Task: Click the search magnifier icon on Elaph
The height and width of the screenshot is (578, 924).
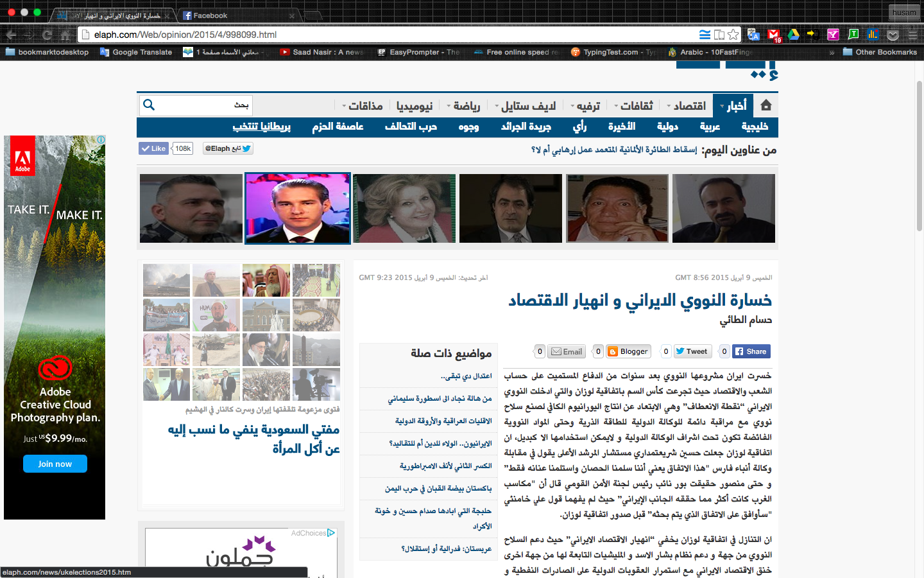Action: pos(149,105)
